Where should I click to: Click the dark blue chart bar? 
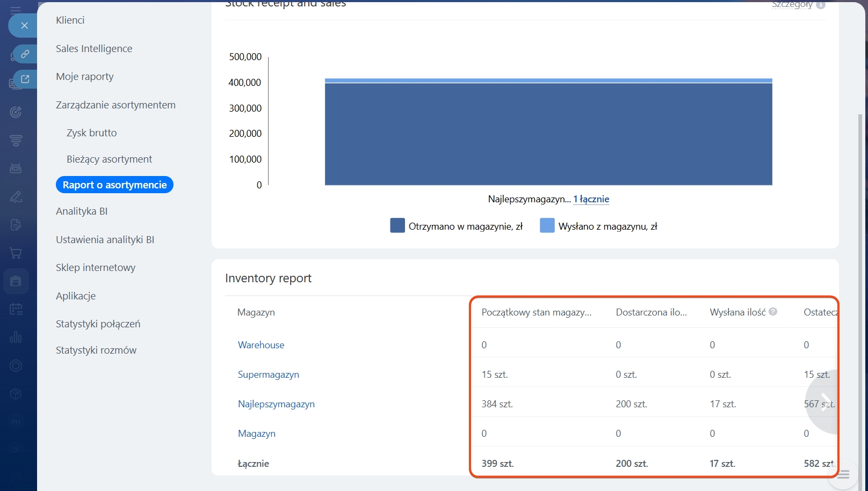pos(548,134)
